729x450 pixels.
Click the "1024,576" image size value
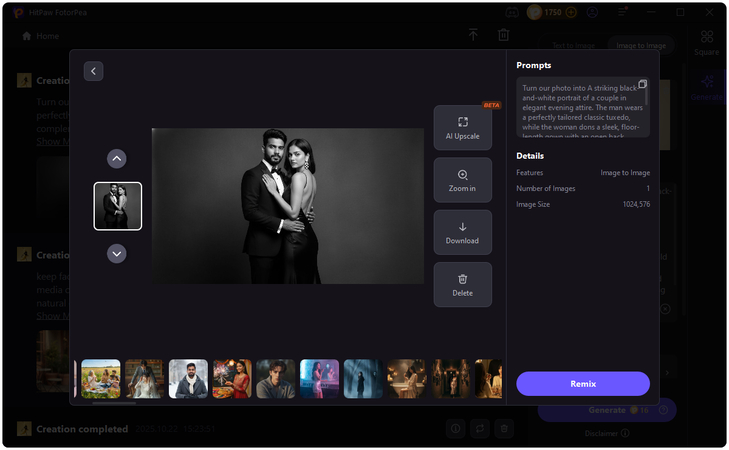click(636, 204)
